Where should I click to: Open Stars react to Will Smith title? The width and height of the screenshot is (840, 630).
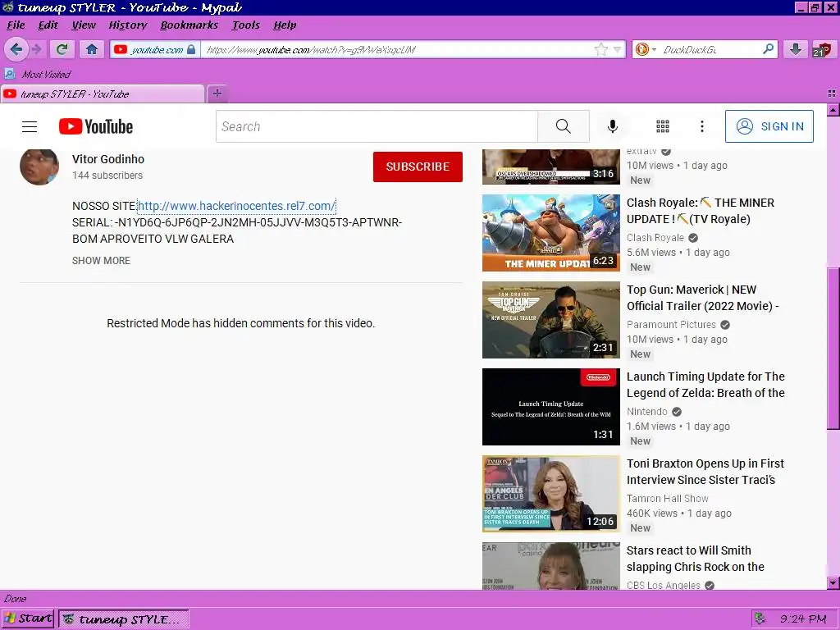(x=696, y=558)
